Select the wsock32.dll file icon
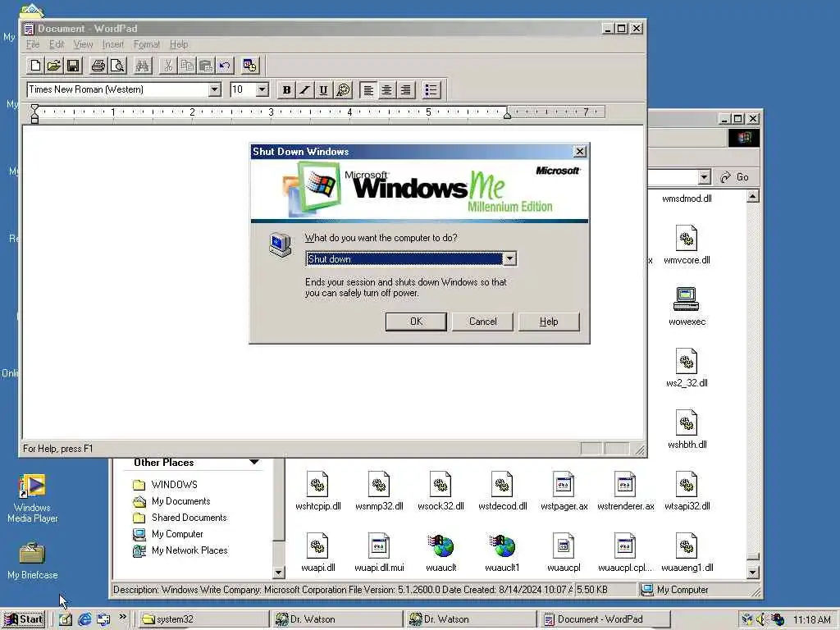 click(x=441, y=484)
